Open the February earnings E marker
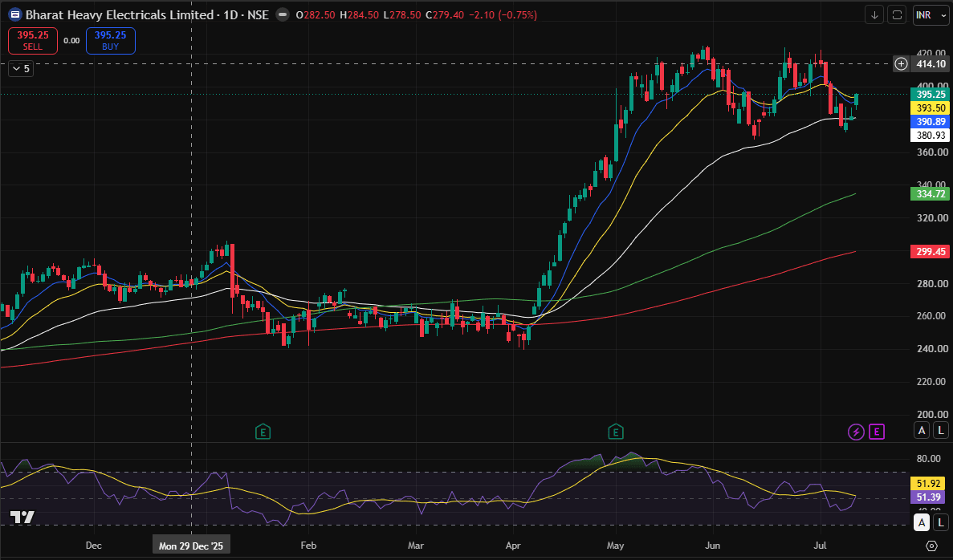Screen dimensions: 953x560 pyautogui.click(x=263, y=432)
